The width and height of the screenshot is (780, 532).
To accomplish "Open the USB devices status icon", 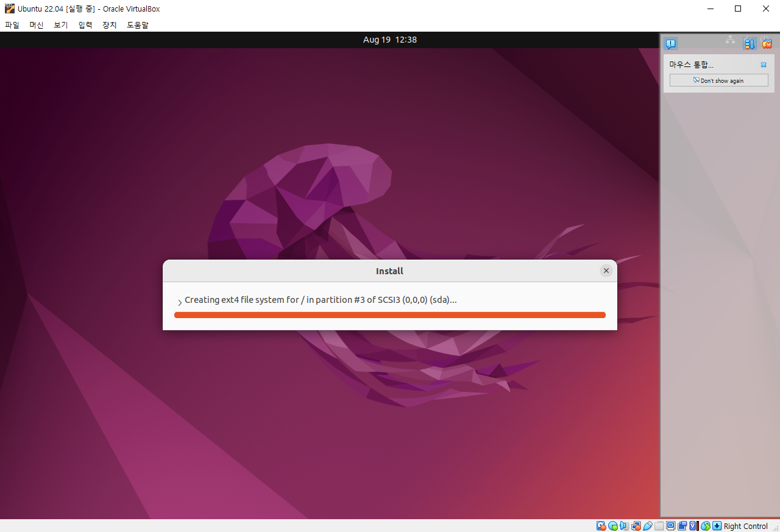I will 648,526.
